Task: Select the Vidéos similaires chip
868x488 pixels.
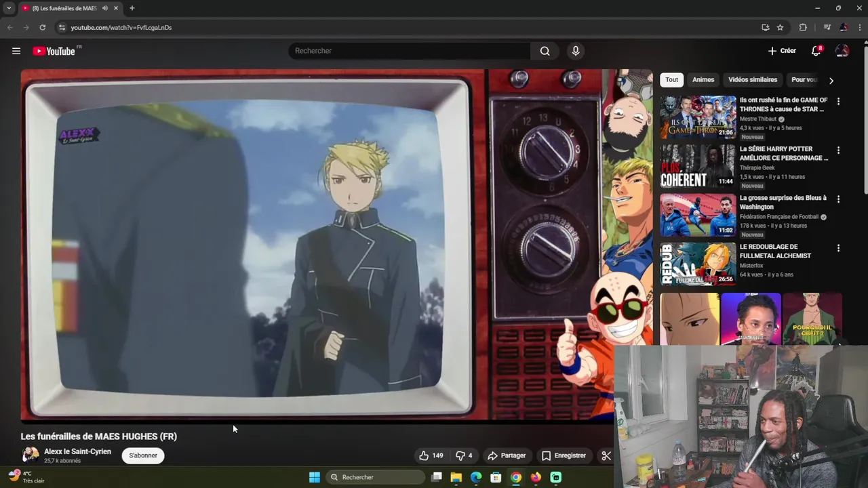Action: tap(753, 79)
